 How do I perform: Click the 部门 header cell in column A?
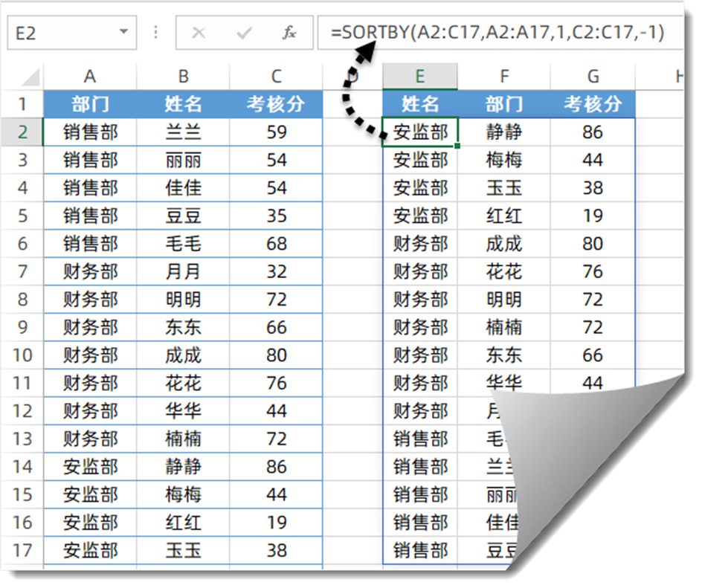[x=90, y=104]
